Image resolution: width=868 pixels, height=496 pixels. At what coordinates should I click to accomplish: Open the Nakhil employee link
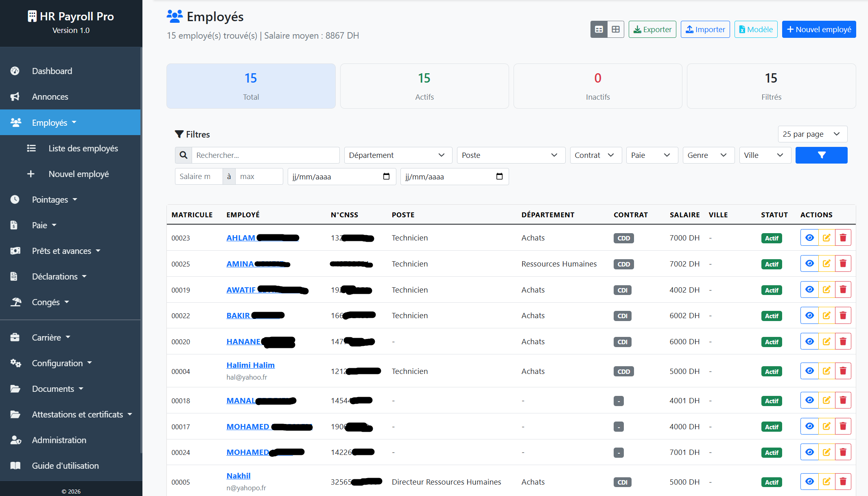coord(238,476)
